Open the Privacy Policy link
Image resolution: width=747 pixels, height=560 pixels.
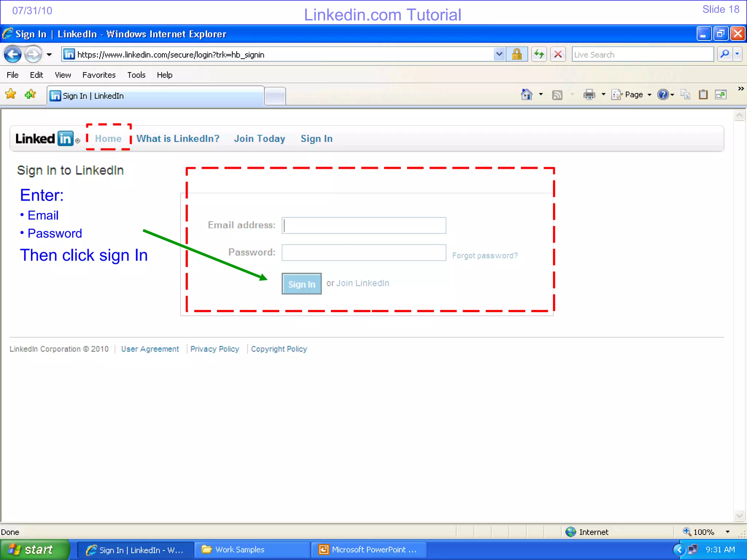(x=215, y=349)
